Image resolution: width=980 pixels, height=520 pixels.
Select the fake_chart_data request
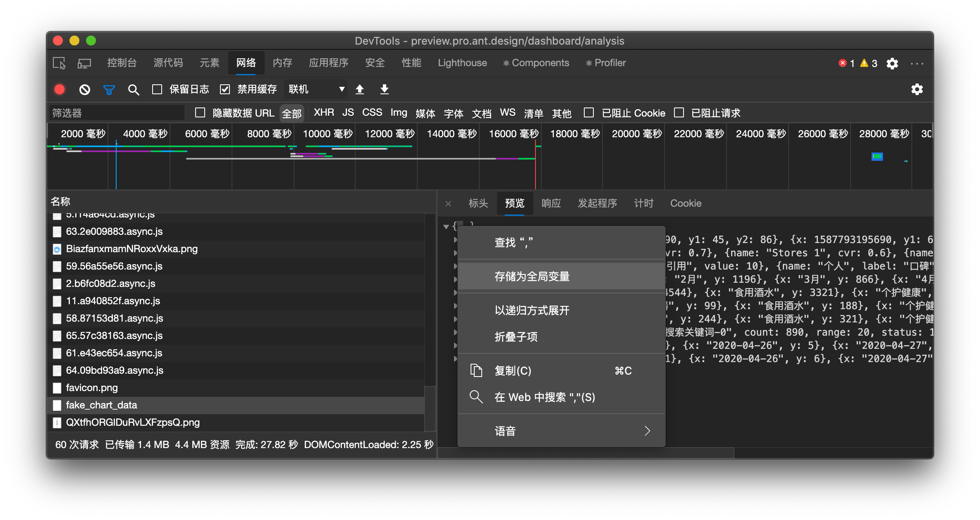pyautogui.click(x=102, y=405)
